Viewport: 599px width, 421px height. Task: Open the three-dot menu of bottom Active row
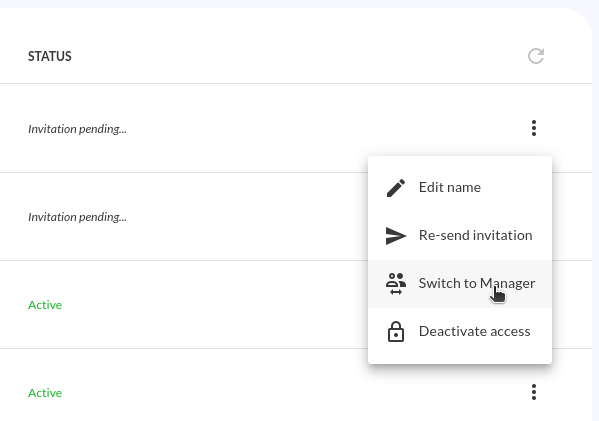534,392
